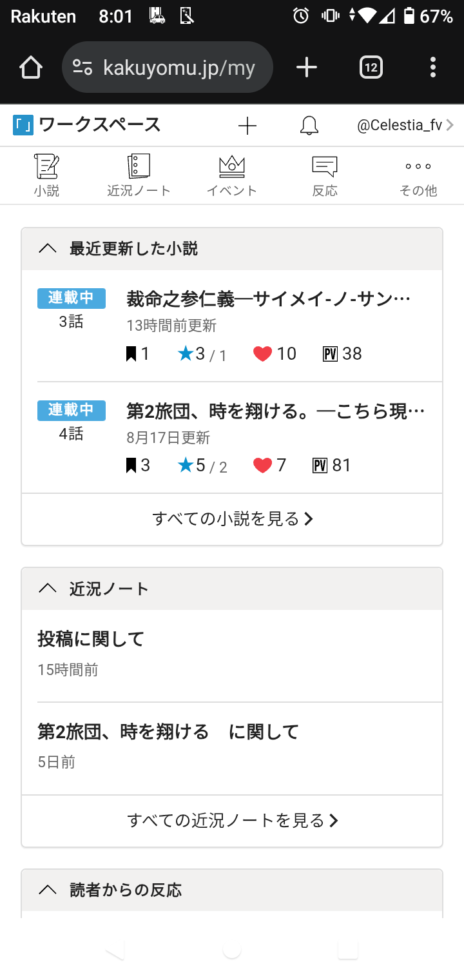
Task: Tap the Kakuyomu workspace logo
Action: pos(23,125)
